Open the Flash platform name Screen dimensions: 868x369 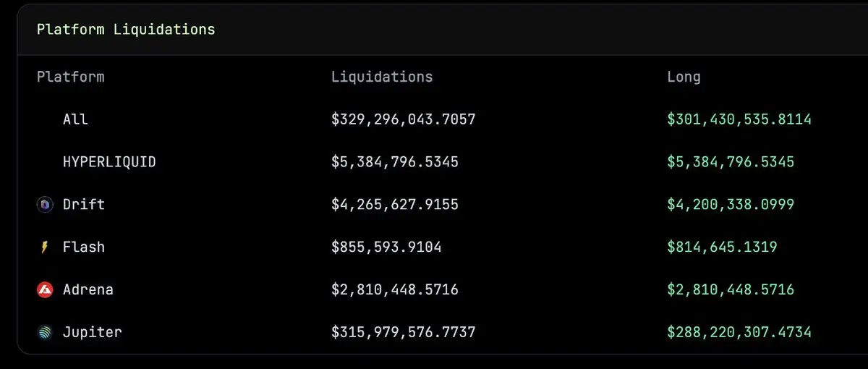point(84,247)
